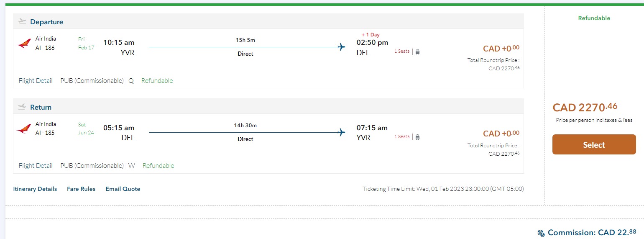Click the Return landing plane icon
644x239 pixels.
[23, 107]
